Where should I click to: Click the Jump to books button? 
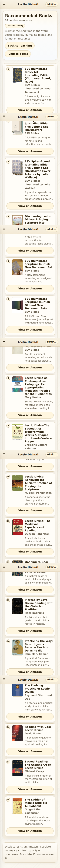pyautogui.click(x=18, y=54)
